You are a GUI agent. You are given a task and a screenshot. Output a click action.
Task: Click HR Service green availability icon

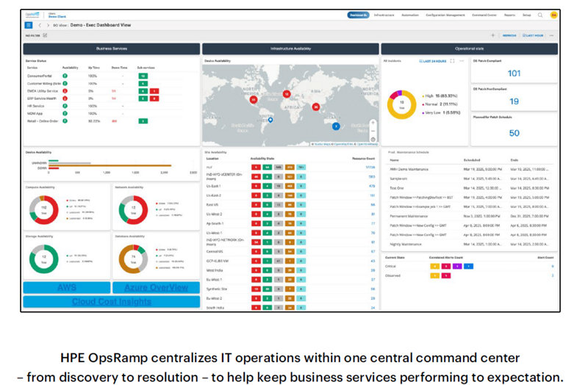tap(65, 106)
